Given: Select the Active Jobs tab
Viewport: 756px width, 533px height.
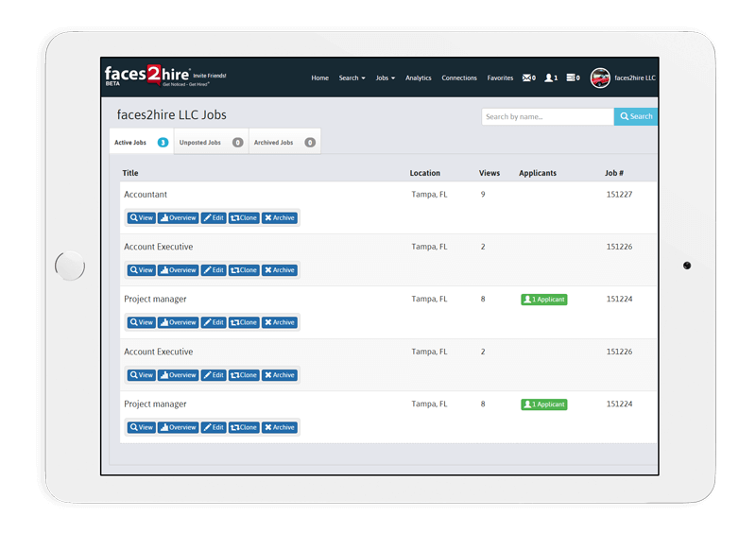Looking at the screenshot, I should [x=141, y=143].
